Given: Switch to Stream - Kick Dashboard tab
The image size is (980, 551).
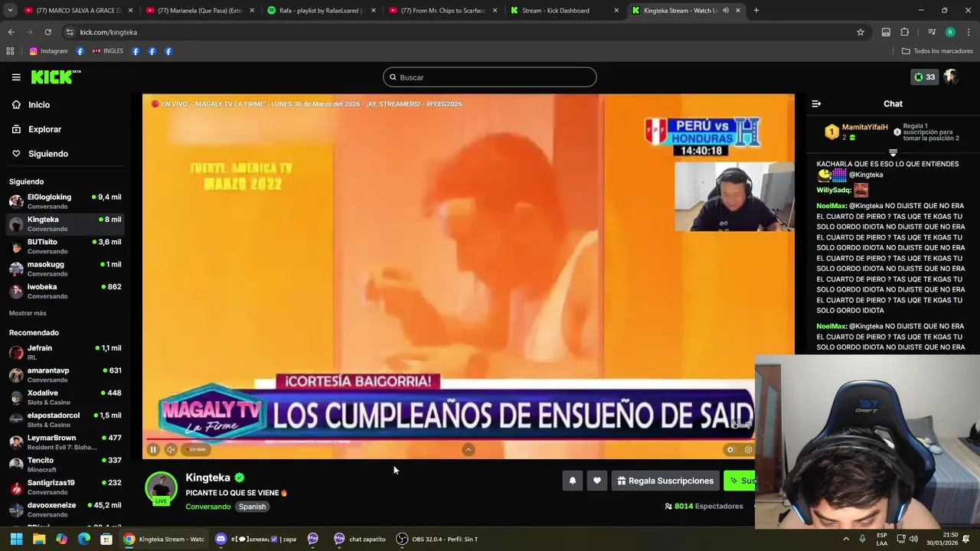Looking at the screenshot, I should pyautogui.click(x=563, y=11).
